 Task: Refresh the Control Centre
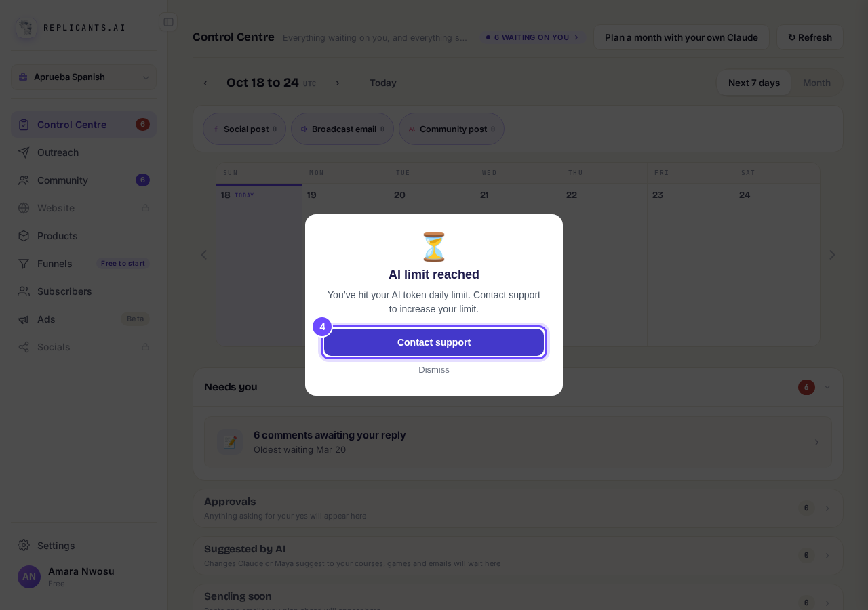coord(810,37)
